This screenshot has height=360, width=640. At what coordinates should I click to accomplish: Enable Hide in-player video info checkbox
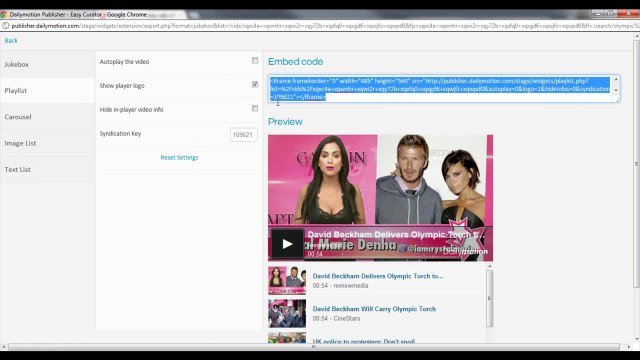[255, 109]
